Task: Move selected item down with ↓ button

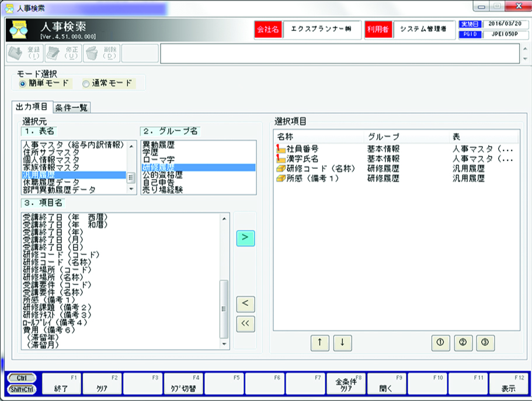Action: point(343,343)
